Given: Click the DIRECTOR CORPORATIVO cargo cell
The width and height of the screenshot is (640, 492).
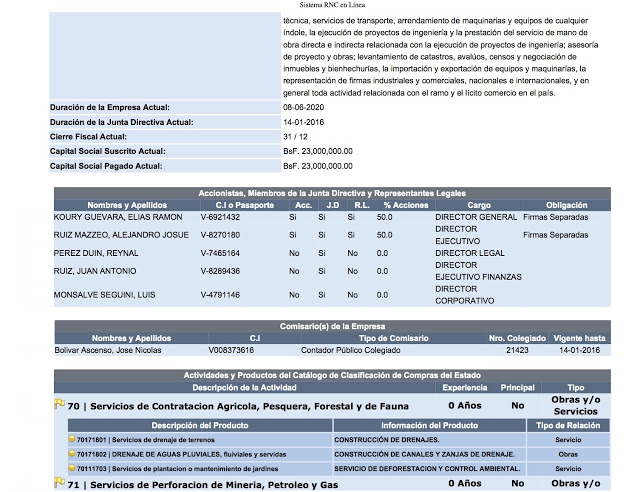Looking at the screenshot, I should tap(464, 295).
